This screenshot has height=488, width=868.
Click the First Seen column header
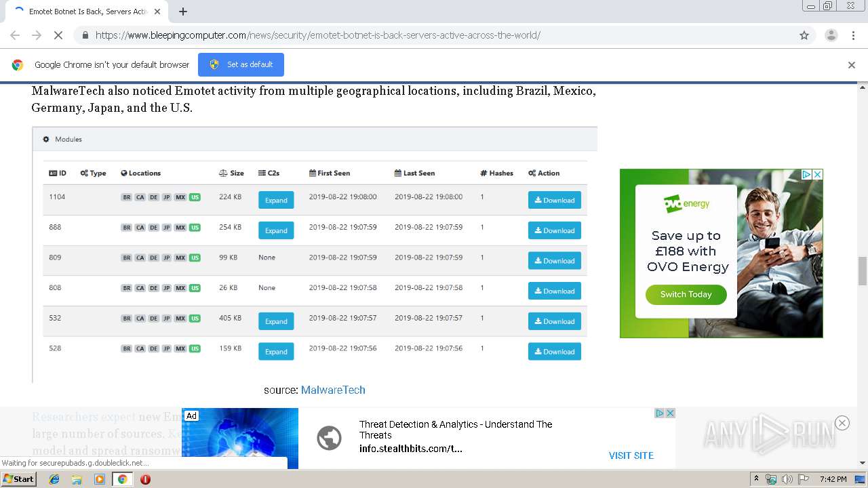tap(330, 173)
